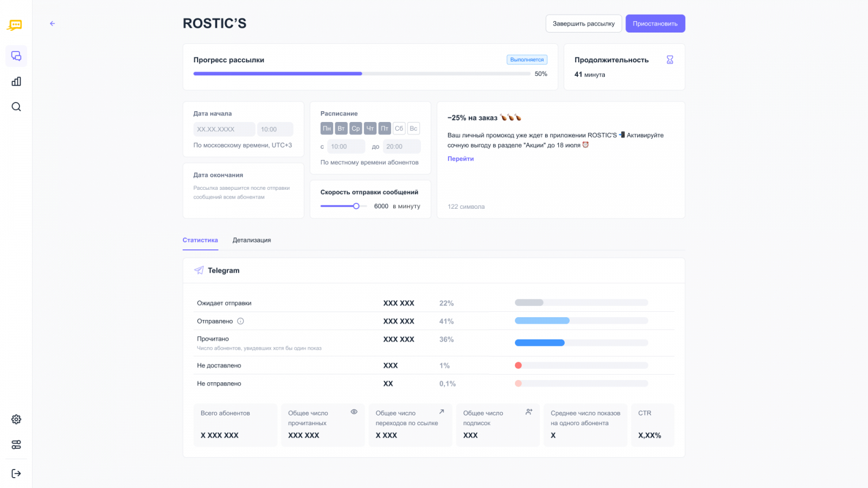The height and width of the screenshot is (488, 868).
Task: Open the messages section in sidebar
Action: pos(16,56)
